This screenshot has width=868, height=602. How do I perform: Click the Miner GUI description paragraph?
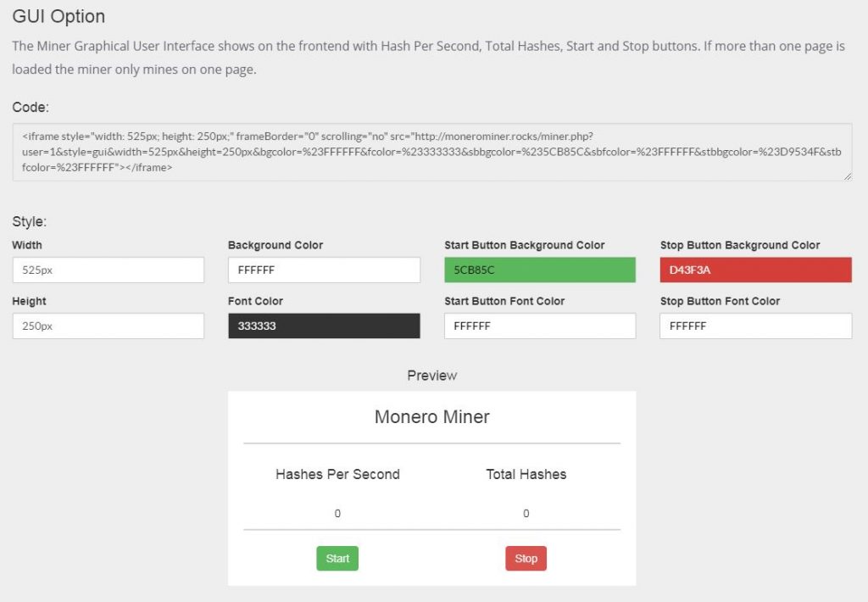pyautogui.click(x=428, y=58)
